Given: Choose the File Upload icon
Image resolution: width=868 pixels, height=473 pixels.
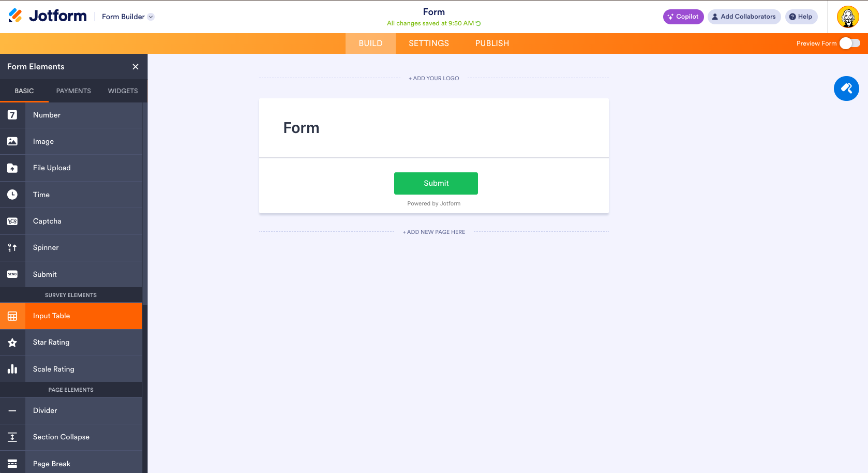Looking at the screenshot, I should click(12, 168).
